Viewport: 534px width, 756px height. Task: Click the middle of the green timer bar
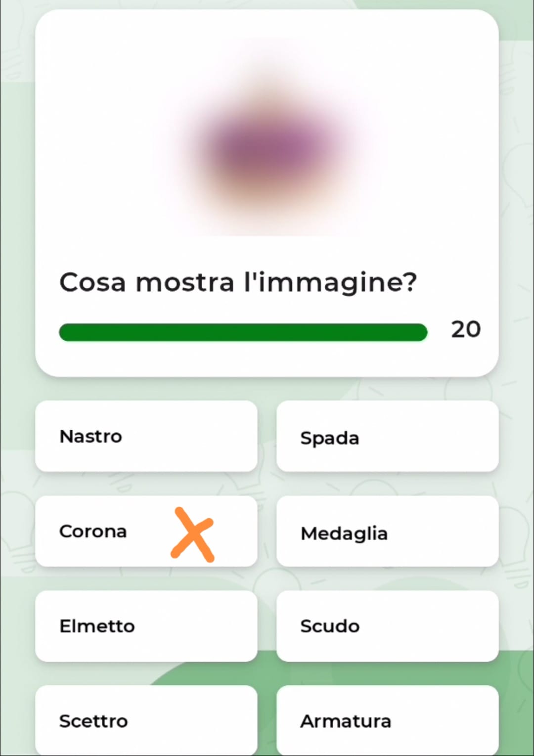click(243, 332)
